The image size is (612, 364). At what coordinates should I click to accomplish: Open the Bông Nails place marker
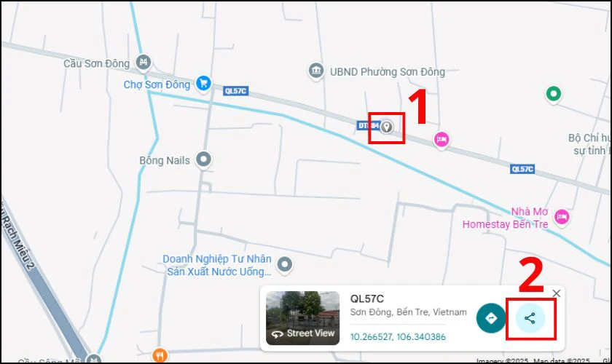click(203, 159)
